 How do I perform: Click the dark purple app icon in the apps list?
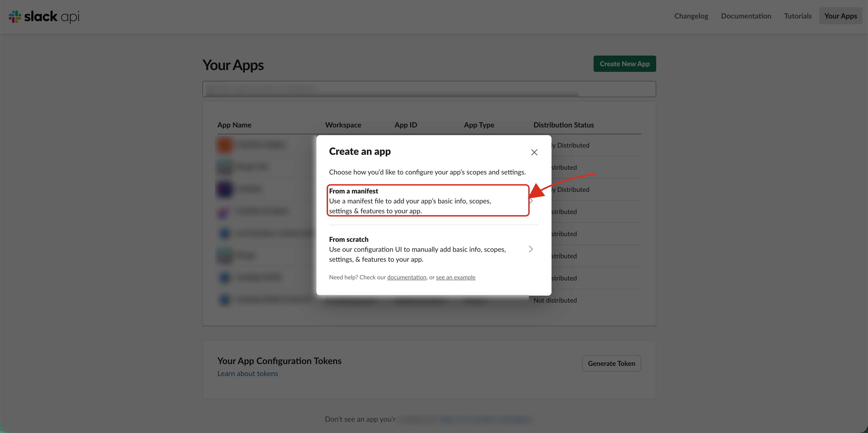tap(225, 189)
